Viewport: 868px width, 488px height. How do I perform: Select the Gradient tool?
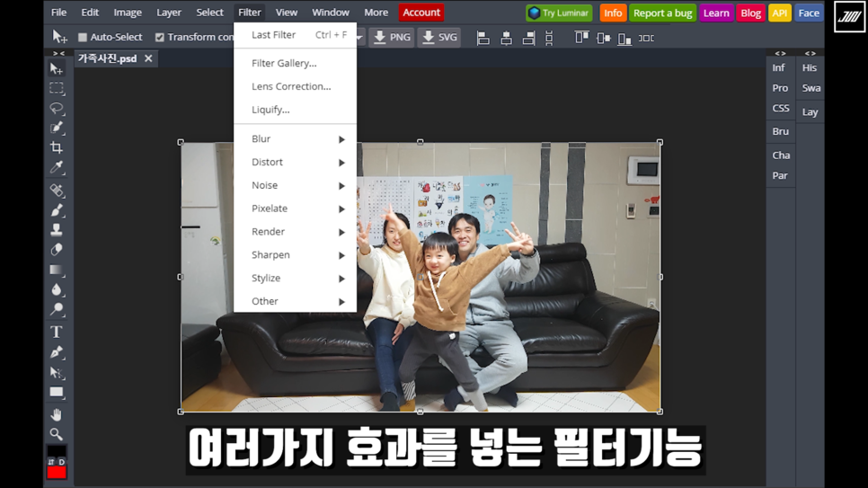[x=57, y=270]
